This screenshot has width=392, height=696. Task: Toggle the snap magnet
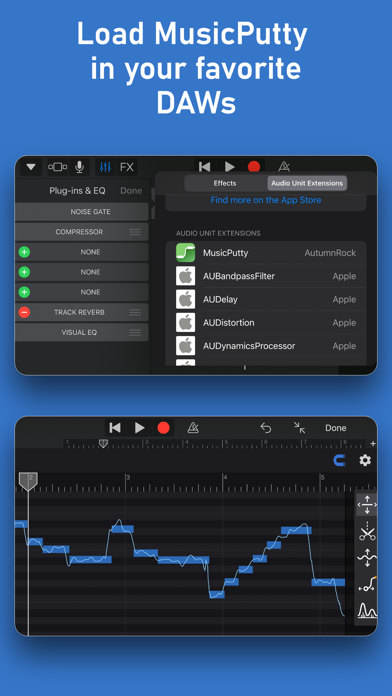click(339, 461)
